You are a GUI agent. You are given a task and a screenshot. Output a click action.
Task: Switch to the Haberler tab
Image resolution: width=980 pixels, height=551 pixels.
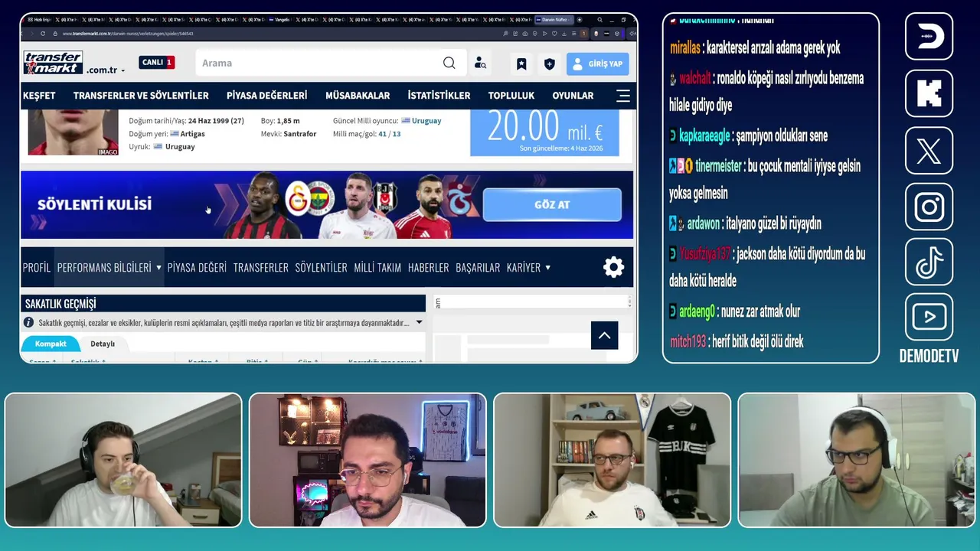(428, 267)
